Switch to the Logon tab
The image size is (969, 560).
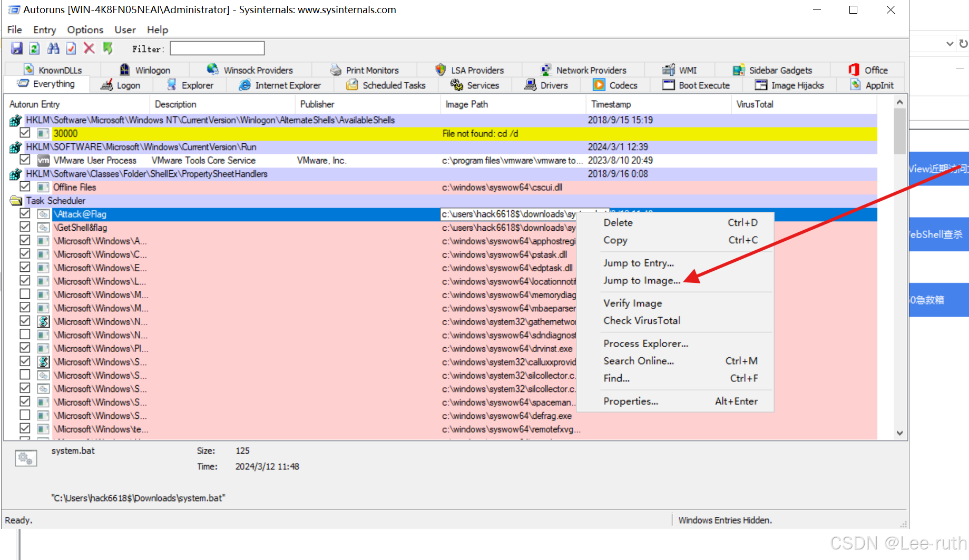[121, 85]
